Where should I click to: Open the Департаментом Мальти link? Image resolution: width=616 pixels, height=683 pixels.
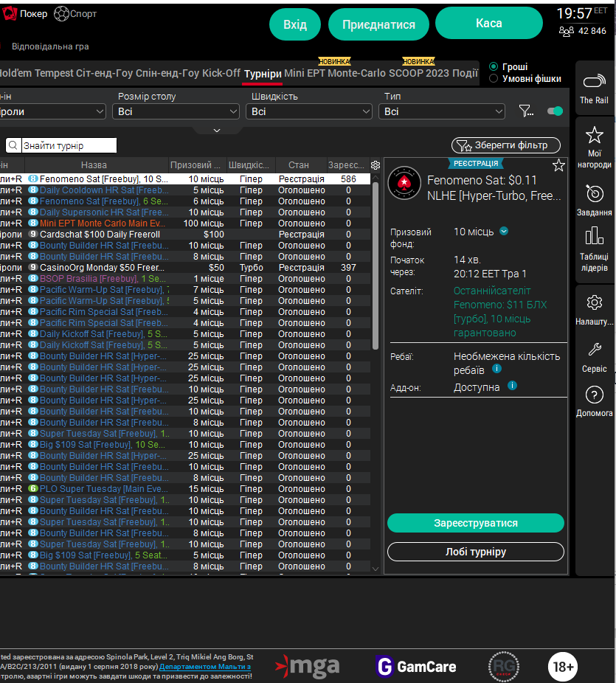point(205,667)
